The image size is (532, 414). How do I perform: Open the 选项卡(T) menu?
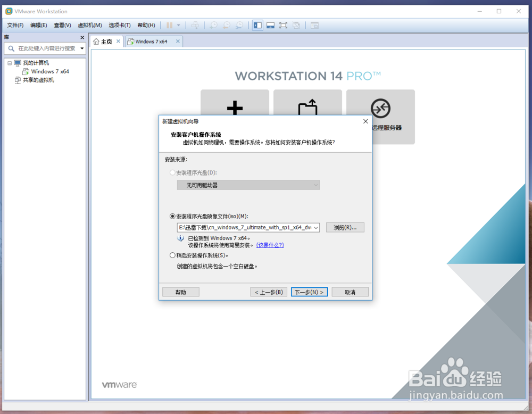[119, 25]
